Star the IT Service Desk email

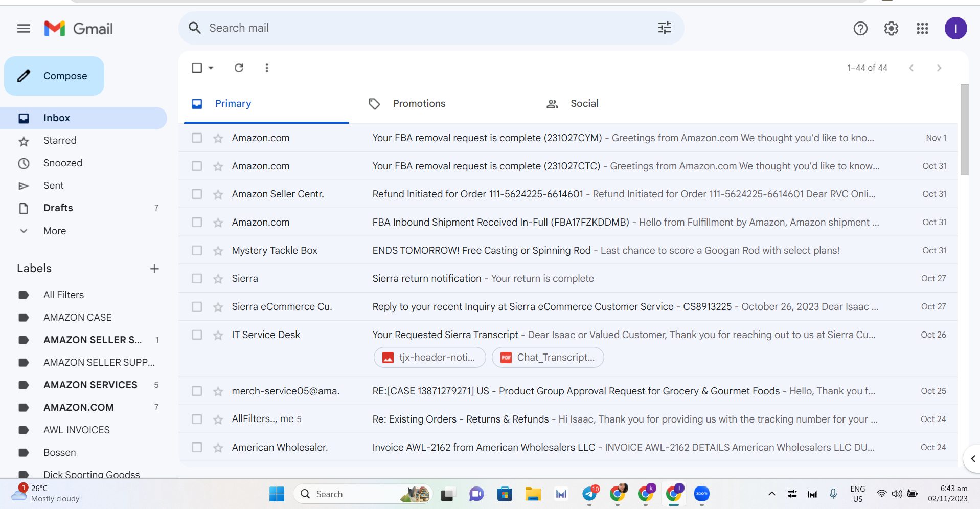click(218, 335)
